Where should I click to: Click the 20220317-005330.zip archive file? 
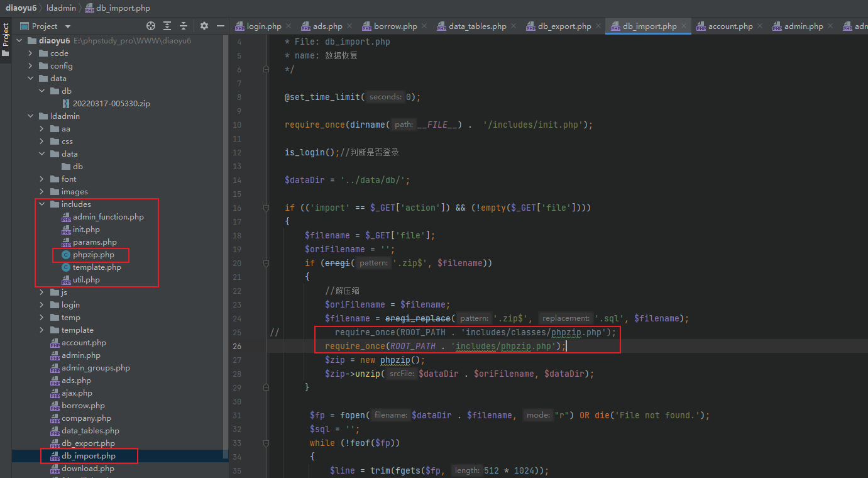click(111, 103)
